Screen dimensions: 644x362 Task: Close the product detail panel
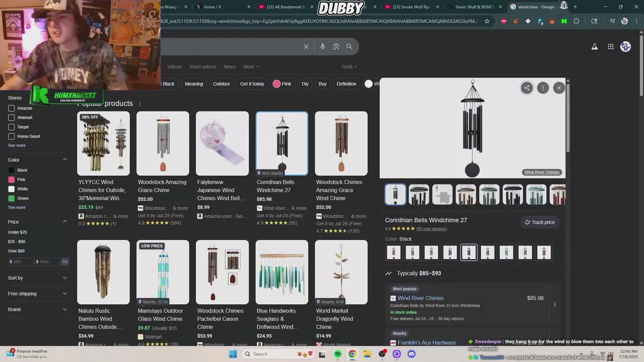[559, 88]
